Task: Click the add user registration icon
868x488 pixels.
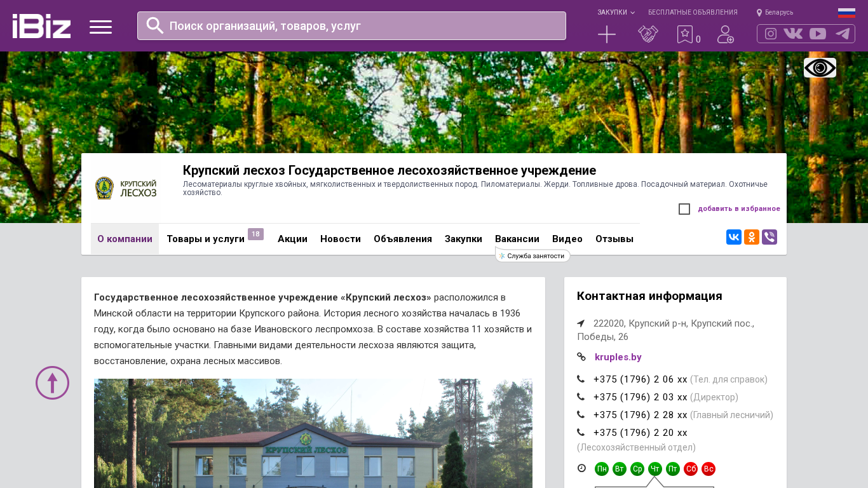Action: [726, 34]
